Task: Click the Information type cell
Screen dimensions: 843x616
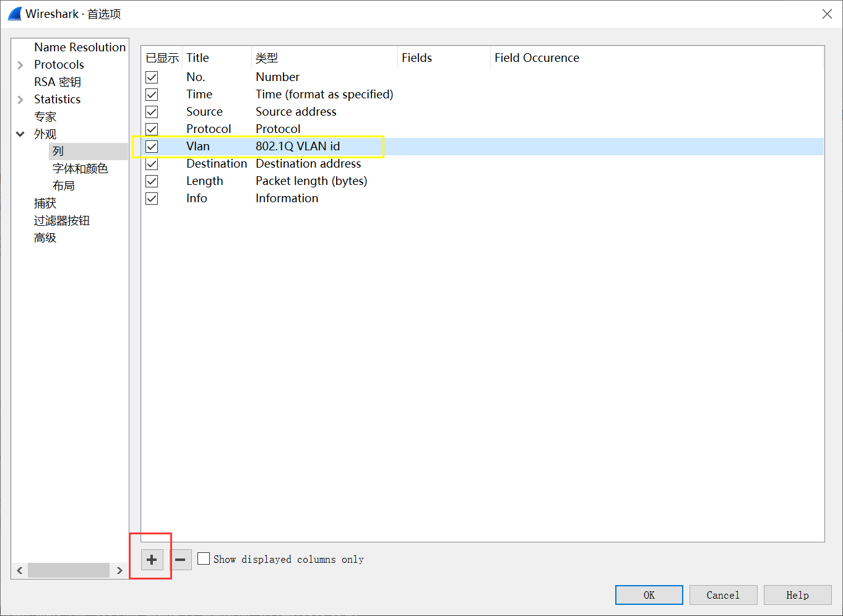Action: [x=287, y=198]
